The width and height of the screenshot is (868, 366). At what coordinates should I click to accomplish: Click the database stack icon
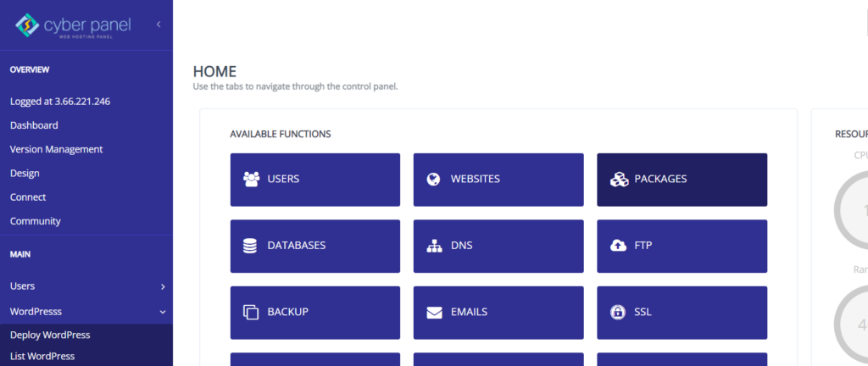[250, 246]
